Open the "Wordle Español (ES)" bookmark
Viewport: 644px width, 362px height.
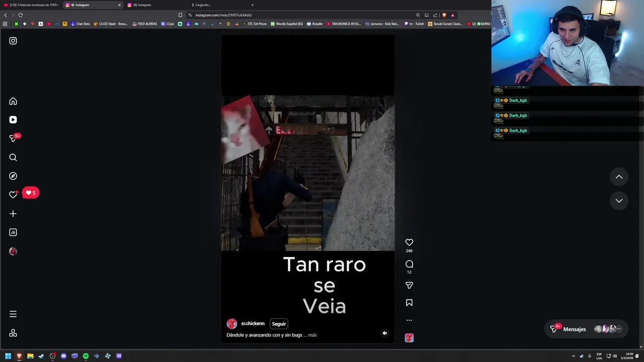[287, 24]
